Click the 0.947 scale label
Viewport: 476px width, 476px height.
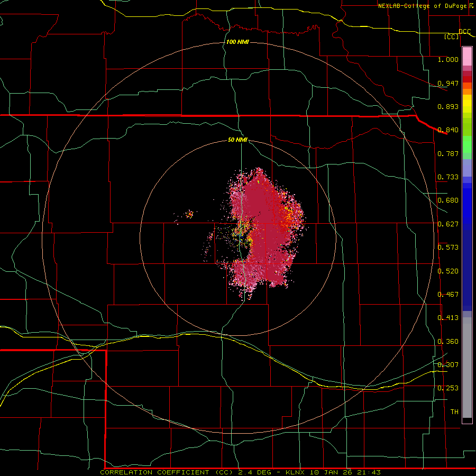tap(448, 83)
